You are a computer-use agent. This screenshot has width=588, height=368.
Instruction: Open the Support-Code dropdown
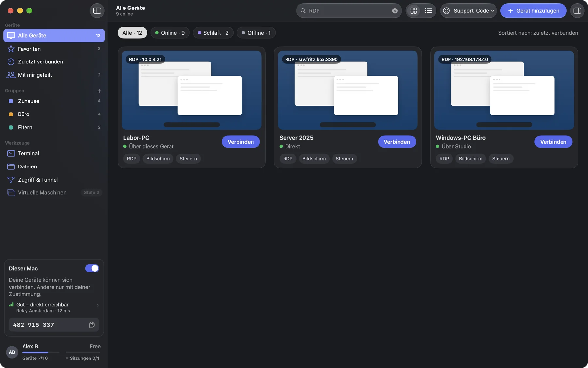pos(468,11)
